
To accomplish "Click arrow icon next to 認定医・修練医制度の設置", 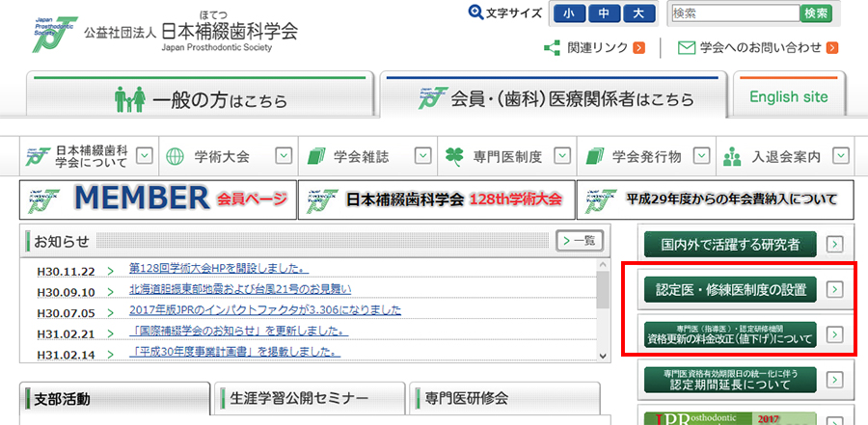I will (x=834, y=289).
